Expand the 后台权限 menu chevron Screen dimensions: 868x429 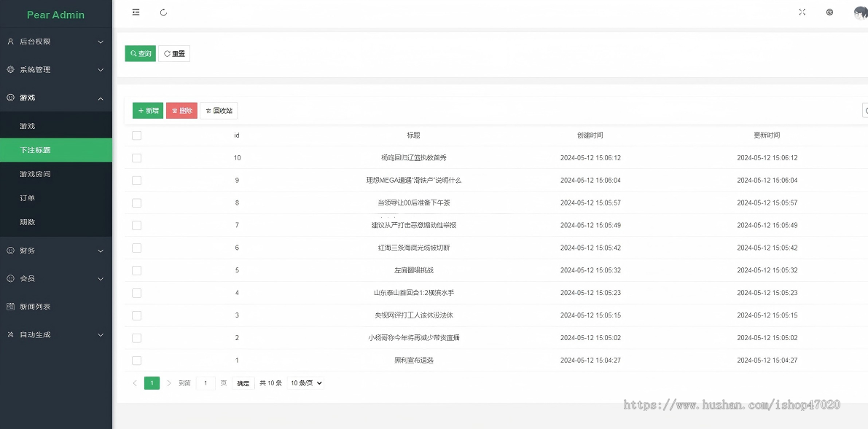101,42
